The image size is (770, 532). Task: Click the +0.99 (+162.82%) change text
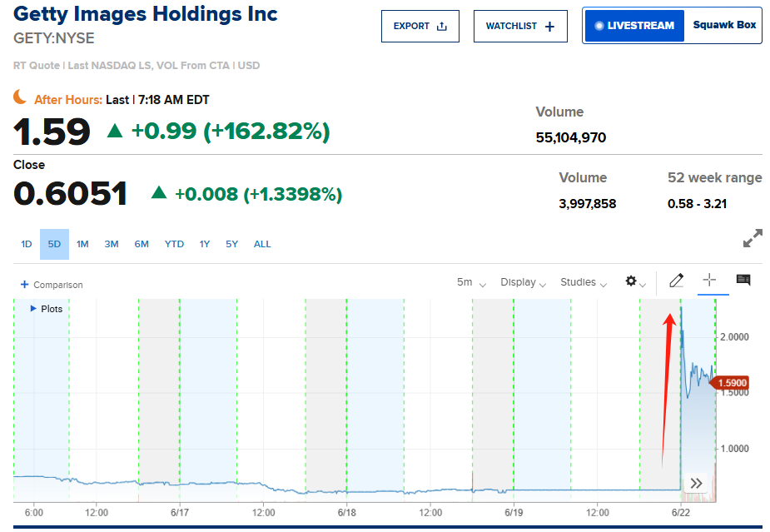click(x=231, y=132)
